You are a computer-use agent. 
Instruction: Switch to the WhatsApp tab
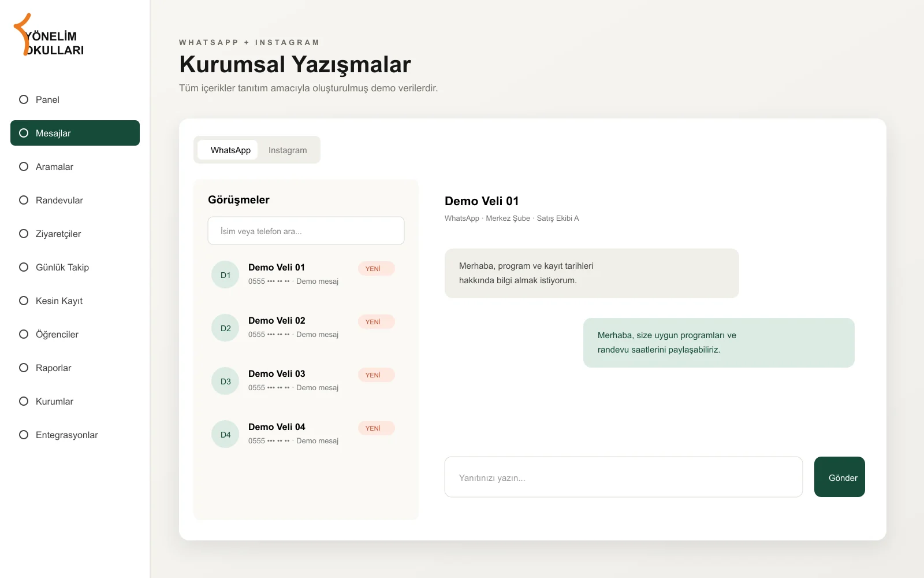click(228, 150)
